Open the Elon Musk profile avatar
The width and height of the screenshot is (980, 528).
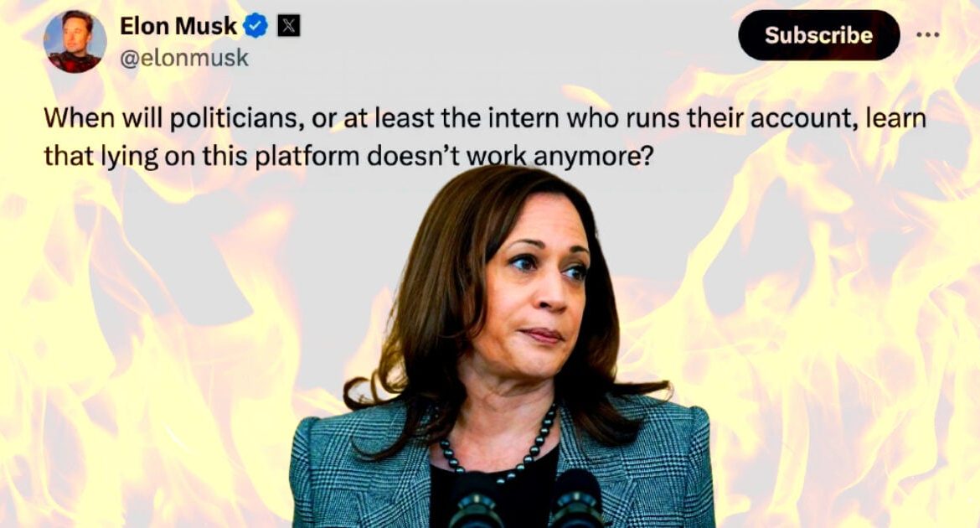[x=75, y=42]
